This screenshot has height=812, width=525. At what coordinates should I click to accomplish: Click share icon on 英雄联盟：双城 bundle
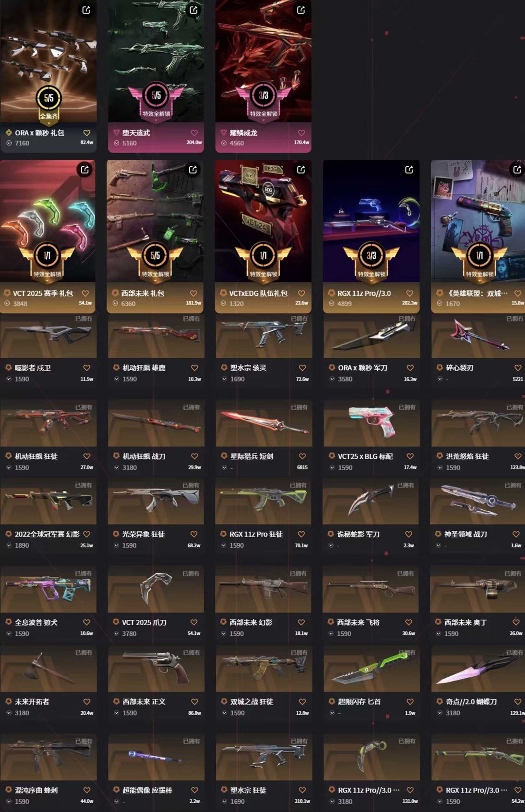coord(517,170)
